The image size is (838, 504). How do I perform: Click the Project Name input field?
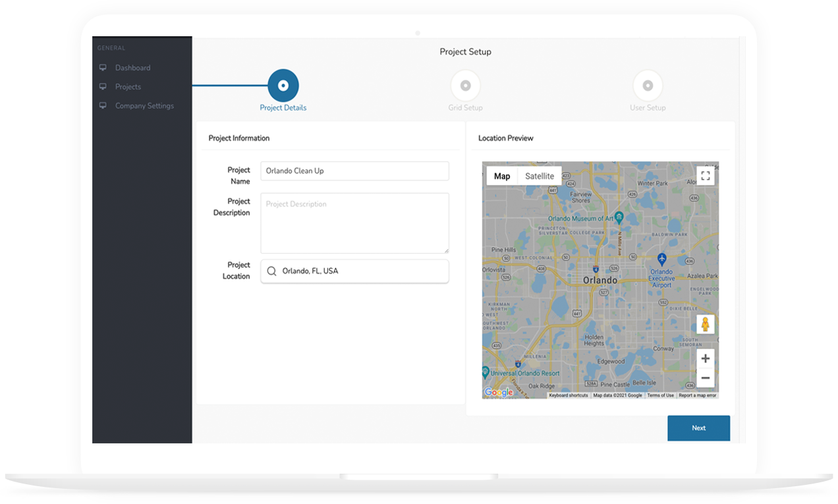(x=354, y=171)
